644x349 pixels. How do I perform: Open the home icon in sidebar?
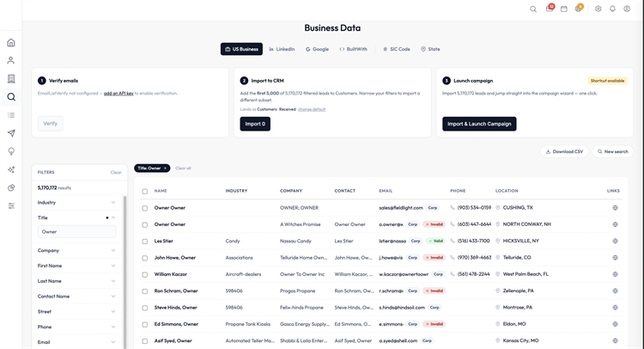(11, 42)
